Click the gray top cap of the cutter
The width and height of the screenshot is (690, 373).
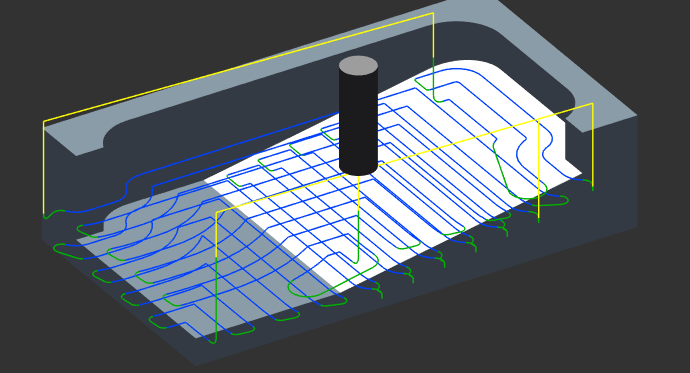click(358, 66)
